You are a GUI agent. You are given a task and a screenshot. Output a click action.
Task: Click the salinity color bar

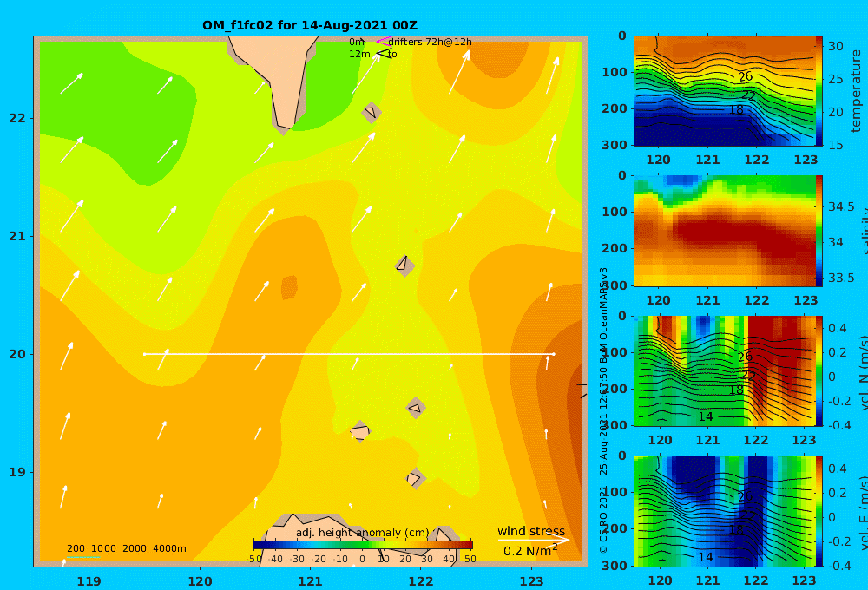(819, 231)
